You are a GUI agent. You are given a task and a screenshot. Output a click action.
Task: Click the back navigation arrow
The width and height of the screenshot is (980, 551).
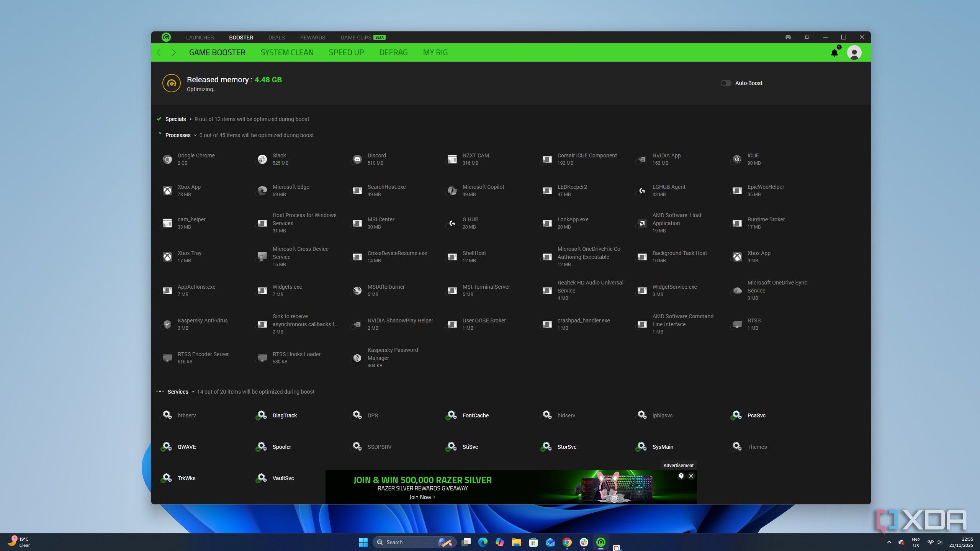[159, 52]
